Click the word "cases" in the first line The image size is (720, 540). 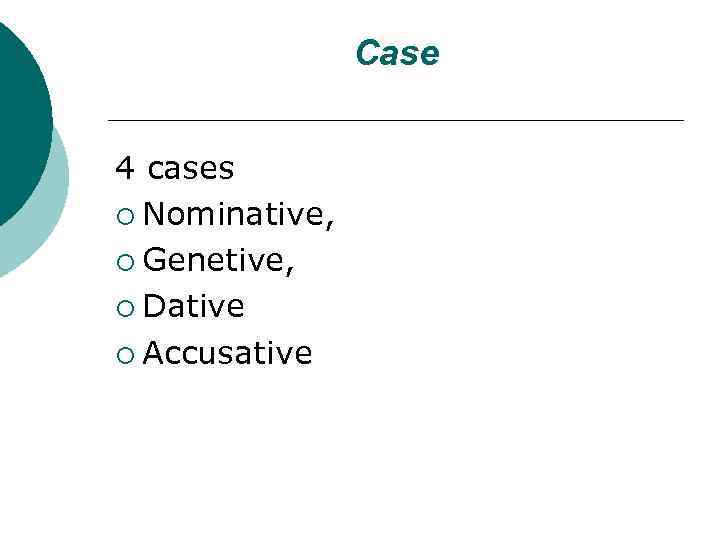coord(191,169)
